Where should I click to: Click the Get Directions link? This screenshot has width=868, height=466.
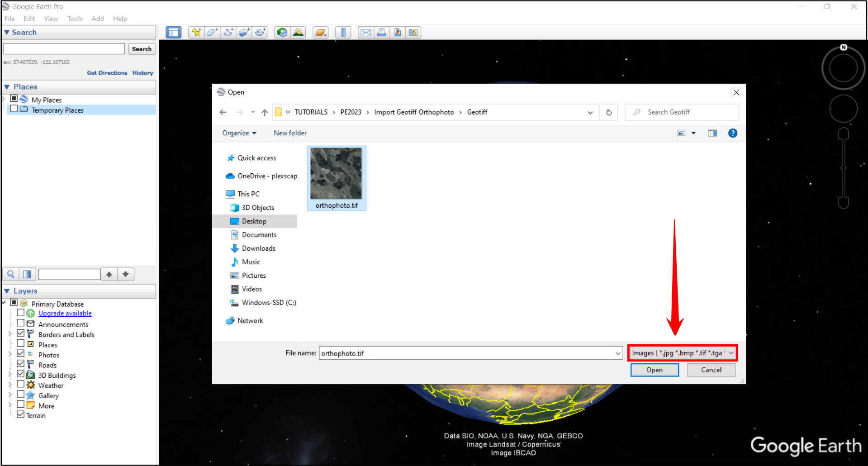107,73
